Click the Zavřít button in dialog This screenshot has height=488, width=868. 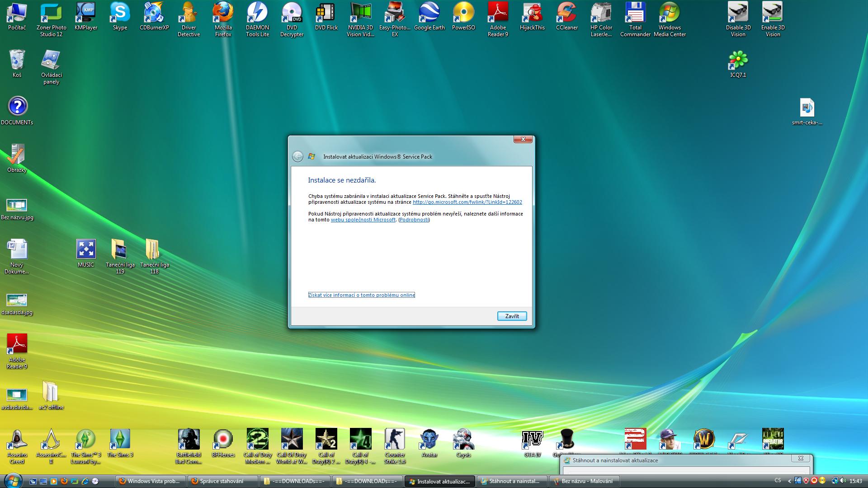[x=512, y=316]
